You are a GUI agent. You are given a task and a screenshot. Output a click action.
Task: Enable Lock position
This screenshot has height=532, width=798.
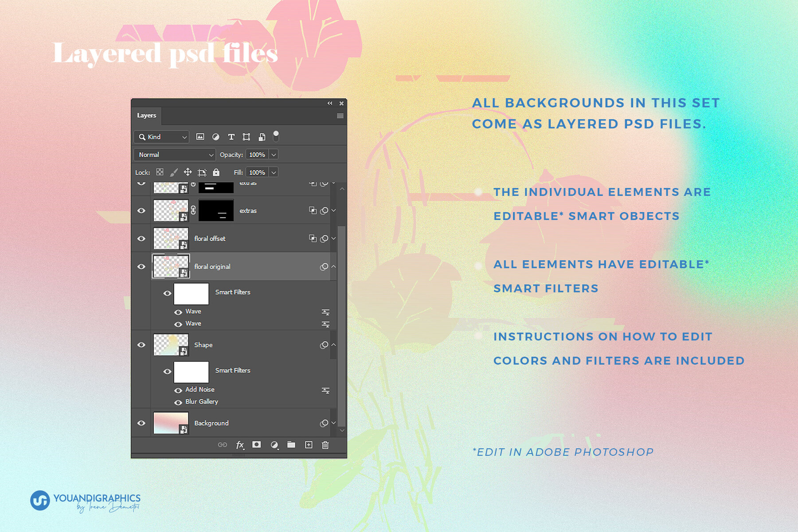pos(188,172)
